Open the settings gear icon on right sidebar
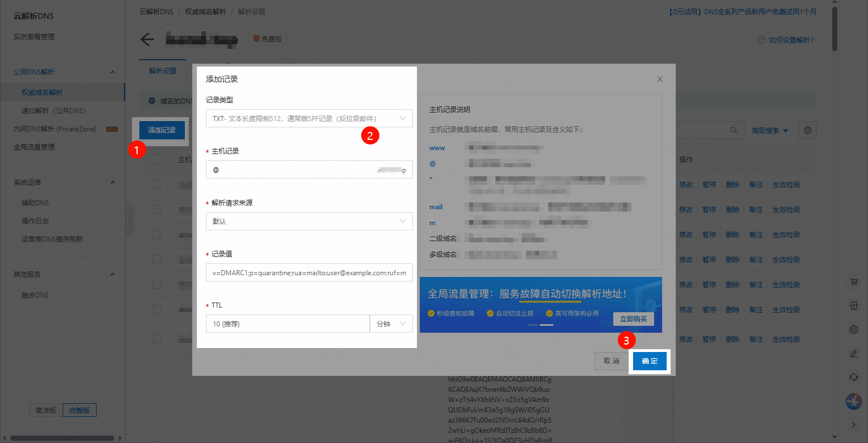 click(854, 329)
